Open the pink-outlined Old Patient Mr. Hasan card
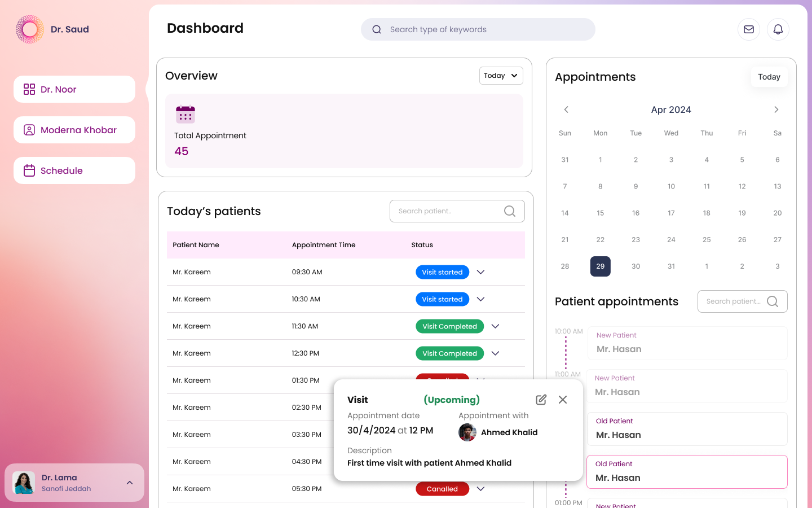 coord(687,472)
